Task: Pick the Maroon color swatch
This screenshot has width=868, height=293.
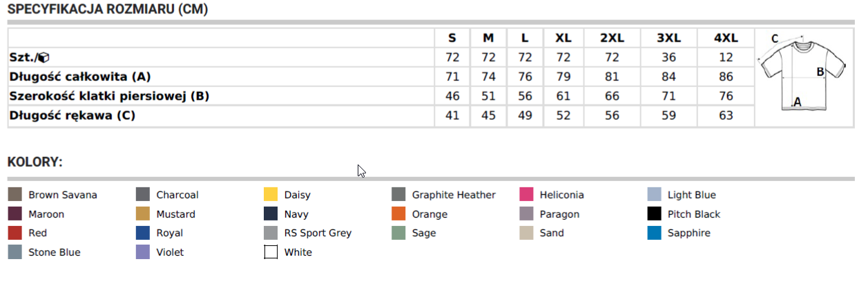Action: click(15, 214)
